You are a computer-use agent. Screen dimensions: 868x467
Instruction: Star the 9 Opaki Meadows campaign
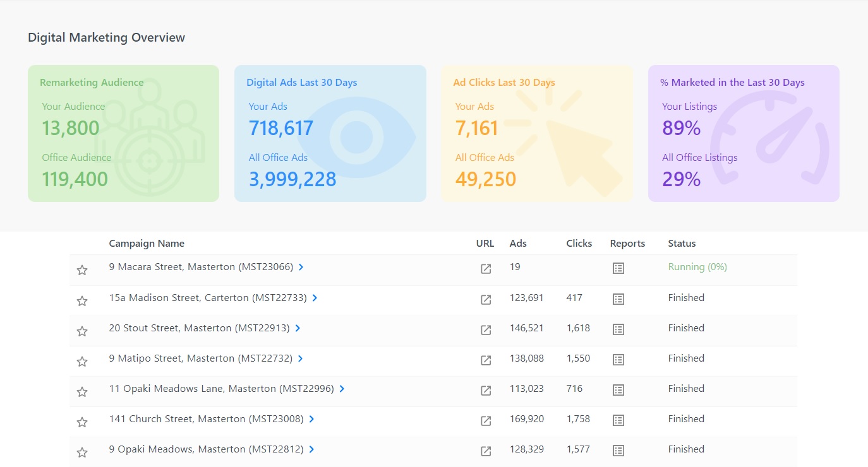coord(81,452)
